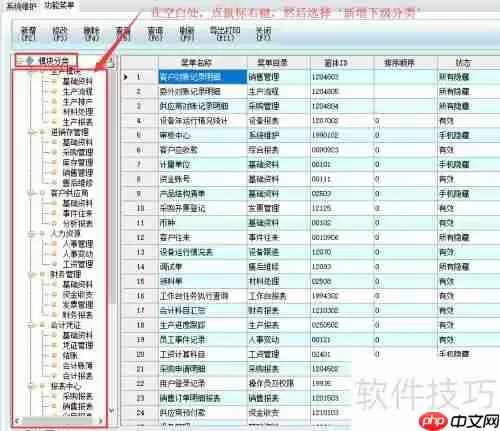500x431 pixels.
Task: Click the tree horizontal scrollbar right arrow
Action: 100,421
